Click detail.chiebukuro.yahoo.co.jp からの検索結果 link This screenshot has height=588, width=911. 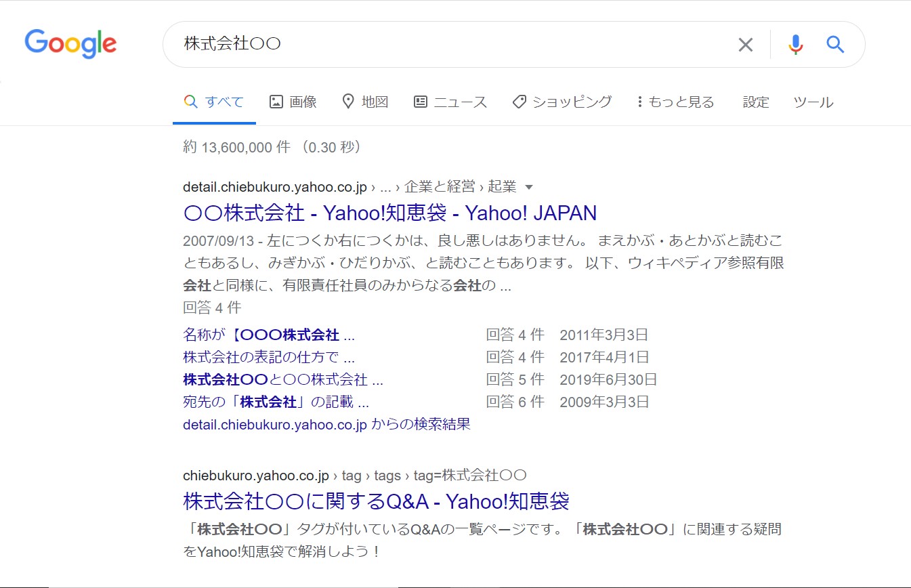[x=326, y=425]
